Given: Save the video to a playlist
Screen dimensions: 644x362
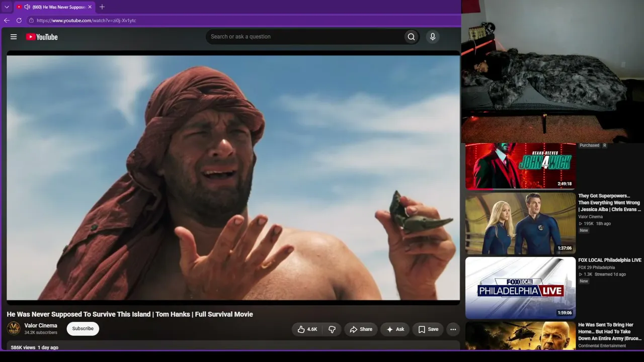Looking at the screenshot, I should pyautogui.click(x=428, y=329).
